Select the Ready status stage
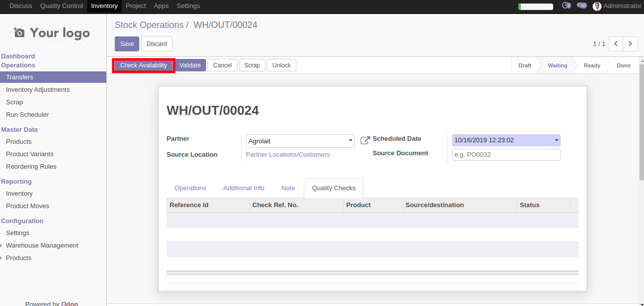Screen dimensions: 644x306 tap(592, 65)
